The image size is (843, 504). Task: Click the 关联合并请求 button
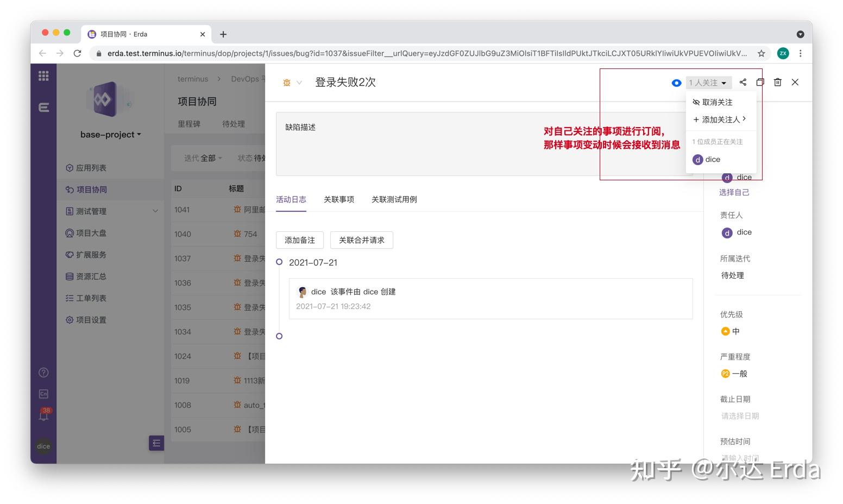tap(361, 240)
